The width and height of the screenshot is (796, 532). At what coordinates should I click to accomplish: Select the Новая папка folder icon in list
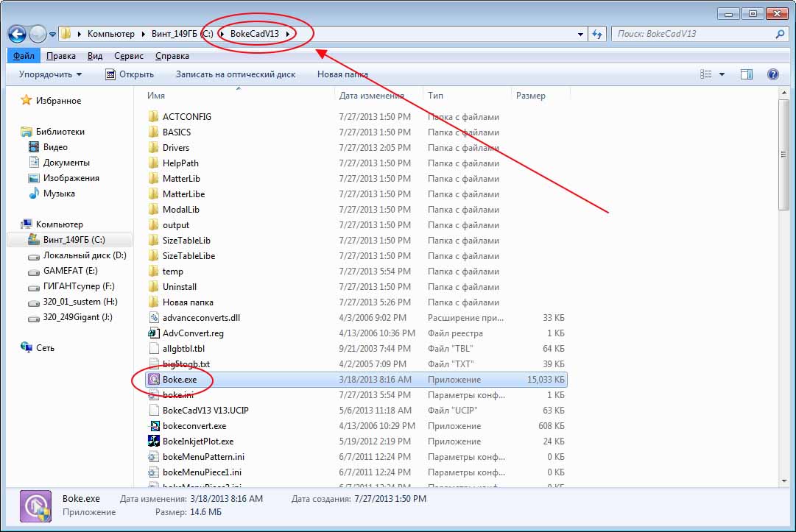click(154, 302)
